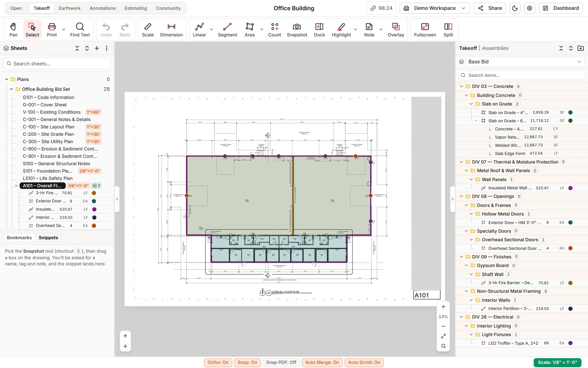Collapse the Hollow Metal Doors folder
This screenshot has height=368, width=588.
pyautogui.click(x=471, y=214)
